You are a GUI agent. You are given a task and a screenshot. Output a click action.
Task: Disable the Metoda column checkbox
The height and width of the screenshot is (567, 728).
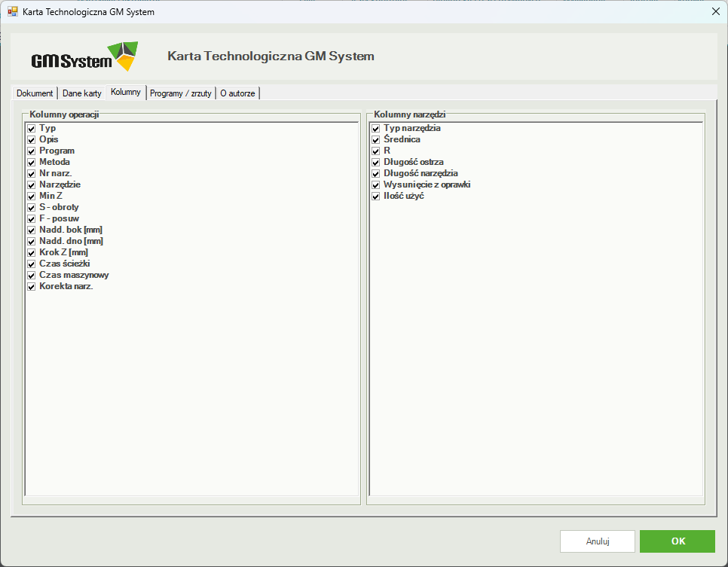[32, 163]
